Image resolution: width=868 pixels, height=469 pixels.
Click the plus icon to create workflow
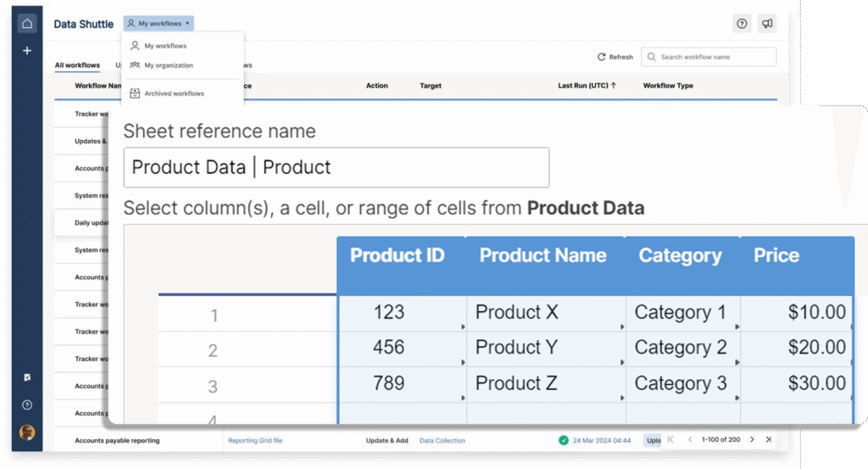coord(26,50)
